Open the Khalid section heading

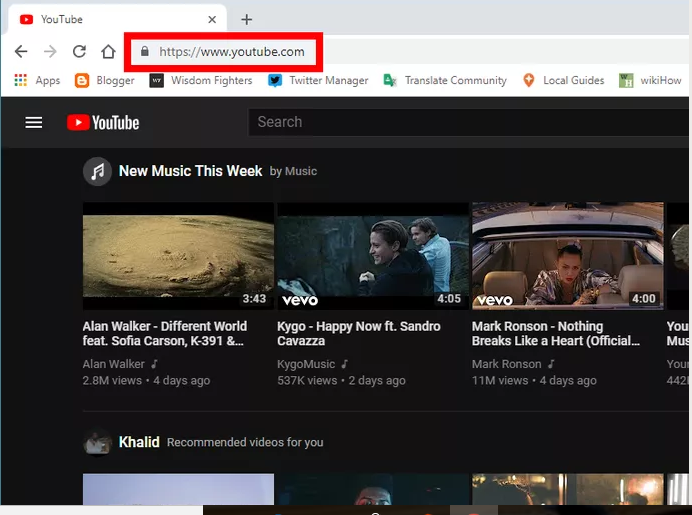coord(139,442)
